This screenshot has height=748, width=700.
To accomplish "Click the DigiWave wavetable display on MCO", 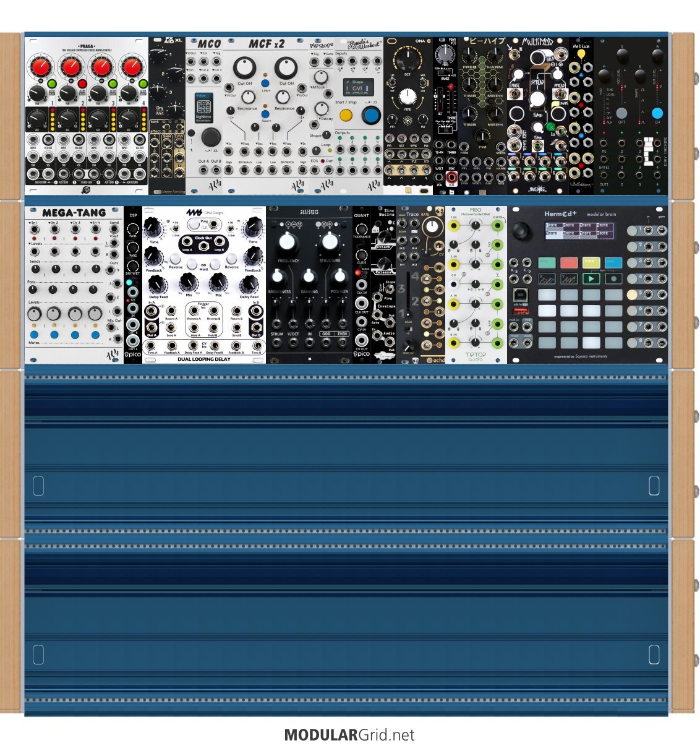I will (x=203, y=107).
